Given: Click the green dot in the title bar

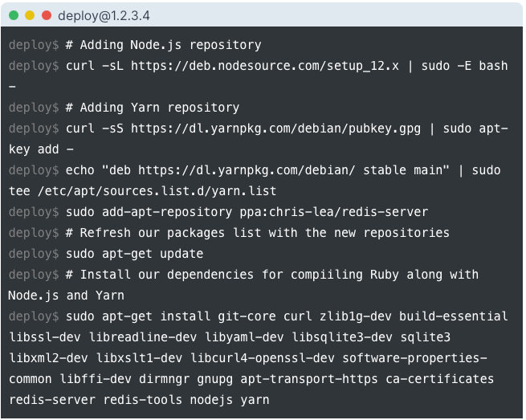Looking at the screenshot, I should coord(14,15).
